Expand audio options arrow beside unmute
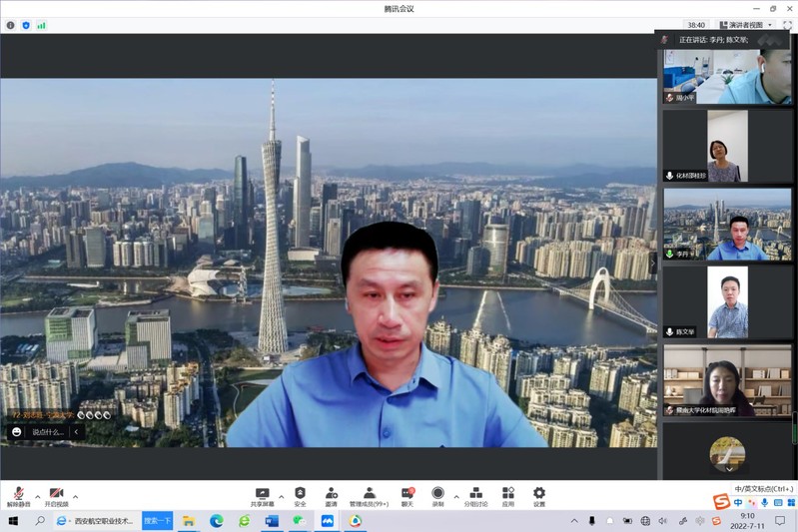 [38, 496]
